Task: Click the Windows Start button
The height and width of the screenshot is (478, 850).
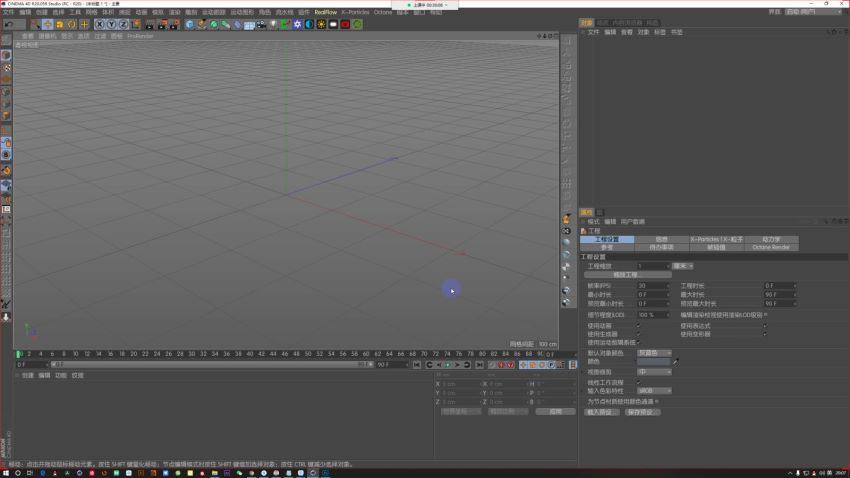Action: point(5,473)
